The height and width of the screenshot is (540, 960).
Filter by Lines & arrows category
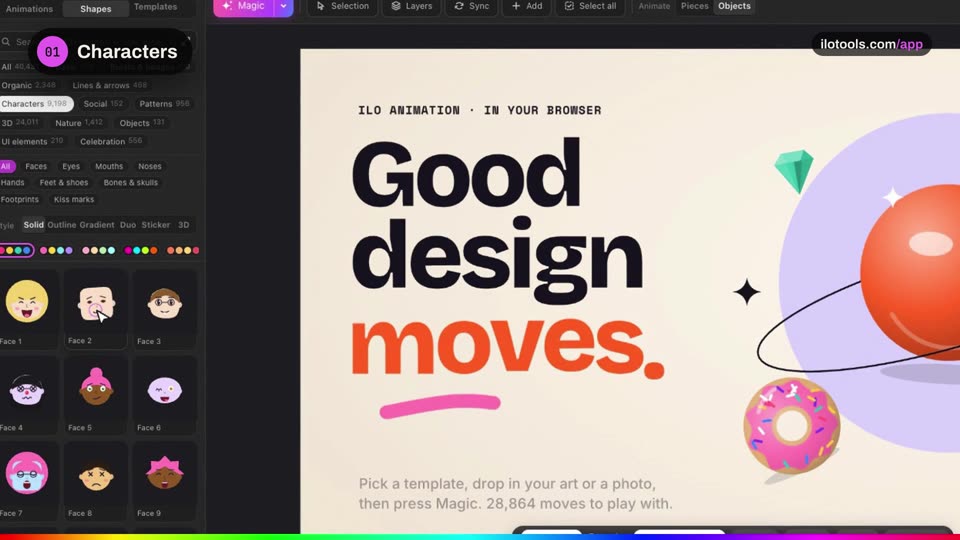[x=110, y=85]
